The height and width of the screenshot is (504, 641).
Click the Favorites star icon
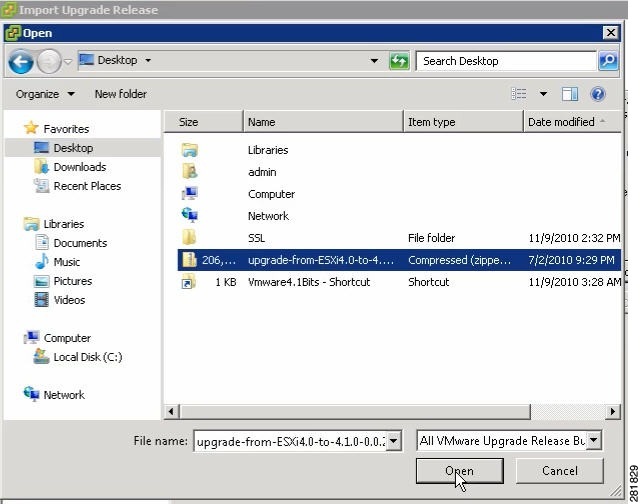pos(31,128)
